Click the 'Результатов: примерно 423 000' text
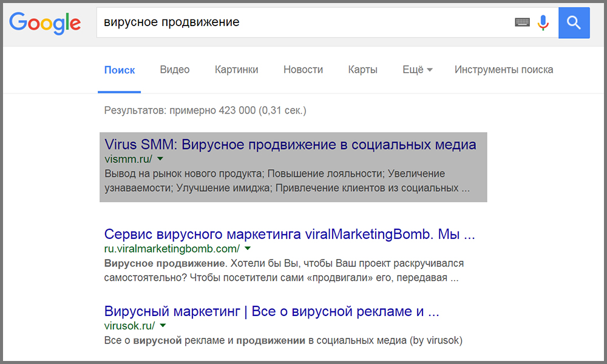 (205, 110)
